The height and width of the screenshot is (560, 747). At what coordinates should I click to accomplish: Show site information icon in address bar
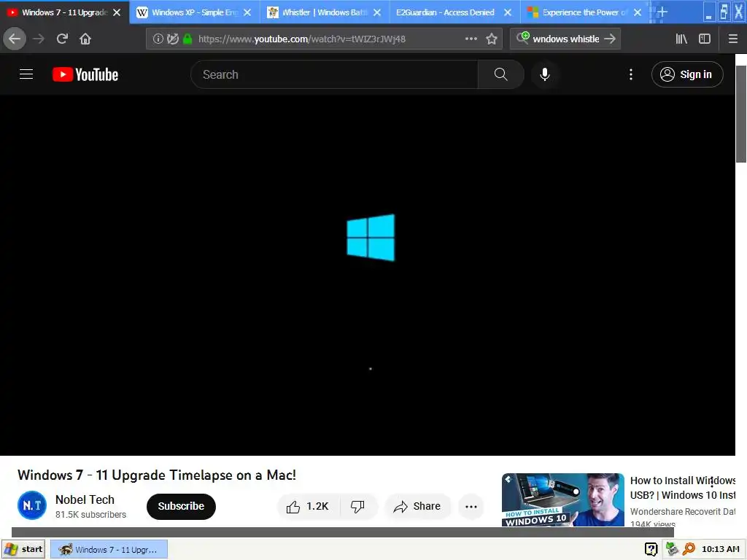point(158,39)
